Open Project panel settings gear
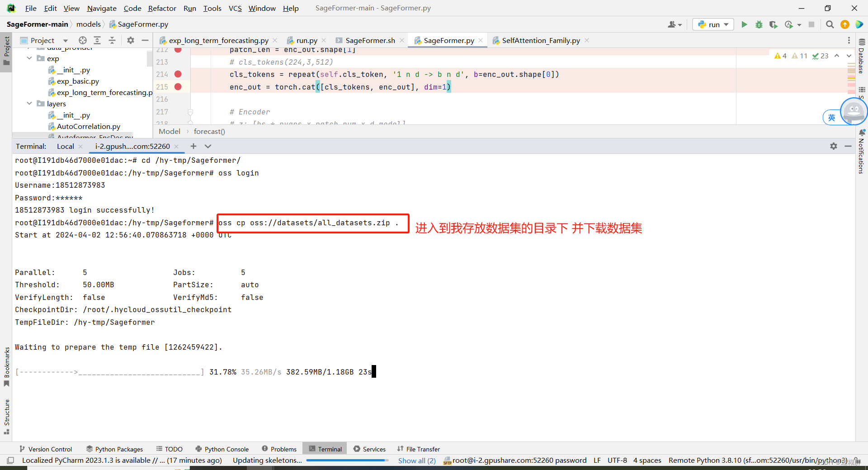 tap(131, 40)
